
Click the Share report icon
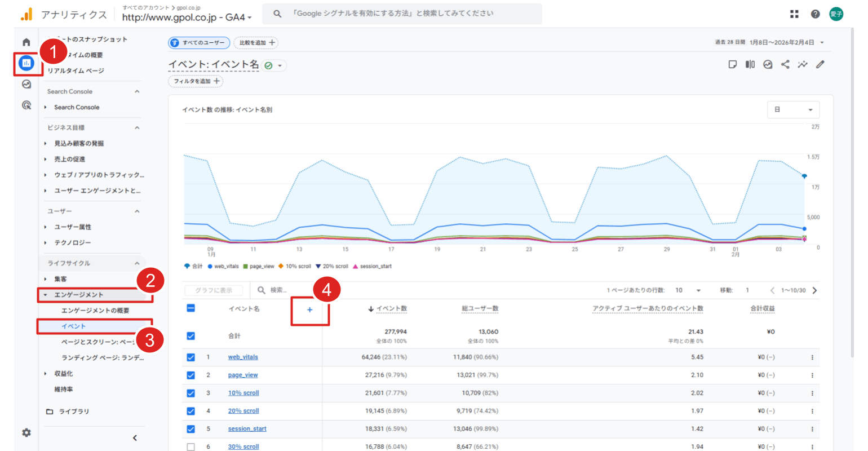(785, 64)
